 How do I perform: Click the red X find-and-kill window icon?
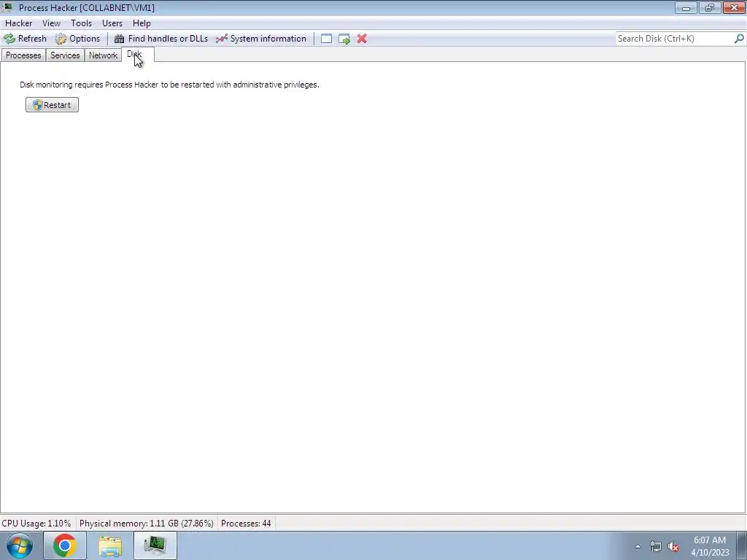point(362,39)
